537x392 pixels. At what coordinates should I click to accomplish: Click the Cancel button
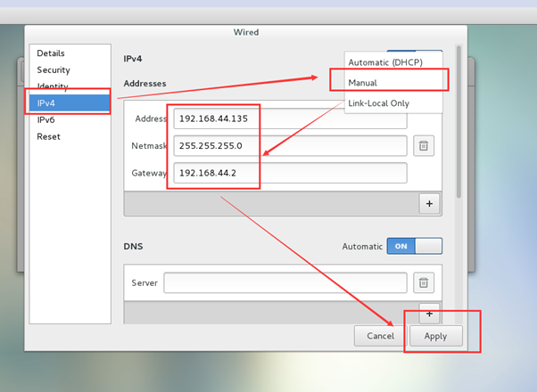381,336
